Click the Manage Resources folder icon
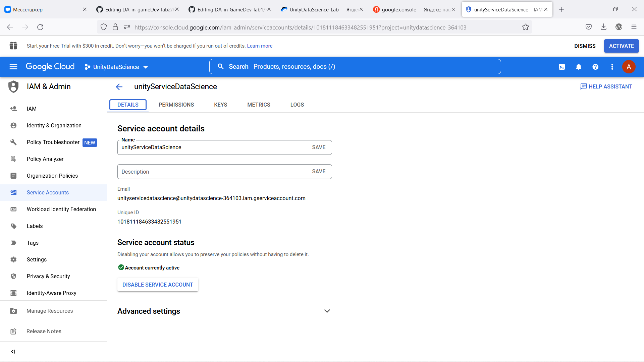This screenshot has height=362, width=644. tap(13, 311)
